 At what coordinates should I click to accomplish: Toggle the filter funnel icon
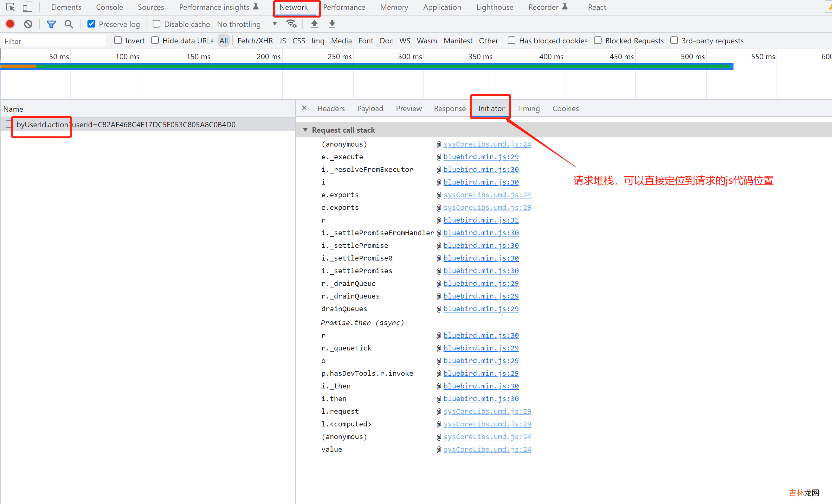pyautogui.click(x=51, y=24)
